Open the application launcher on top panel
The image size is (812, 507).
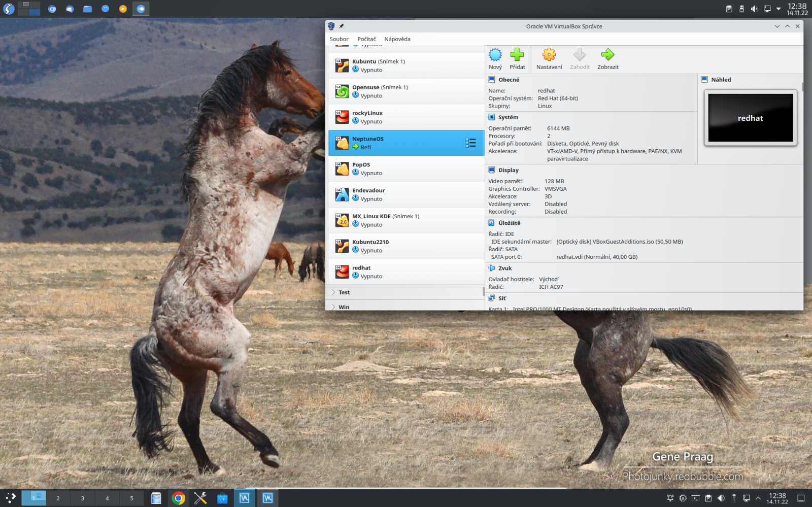9,9
